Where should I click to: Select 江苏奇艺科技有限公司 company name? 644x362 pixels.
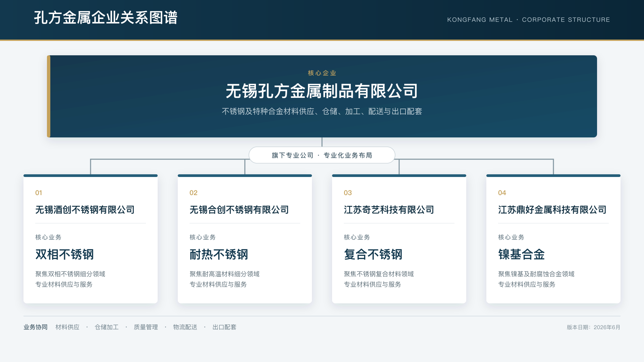389,210
